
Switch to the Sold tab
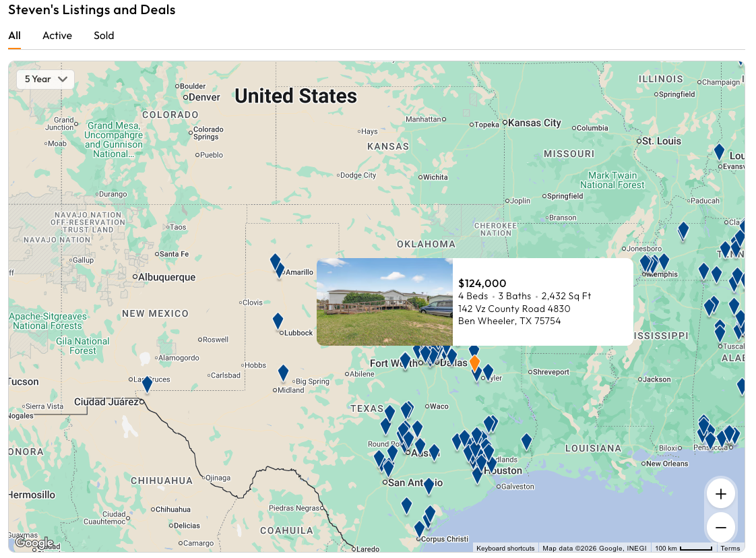[104, 36]
